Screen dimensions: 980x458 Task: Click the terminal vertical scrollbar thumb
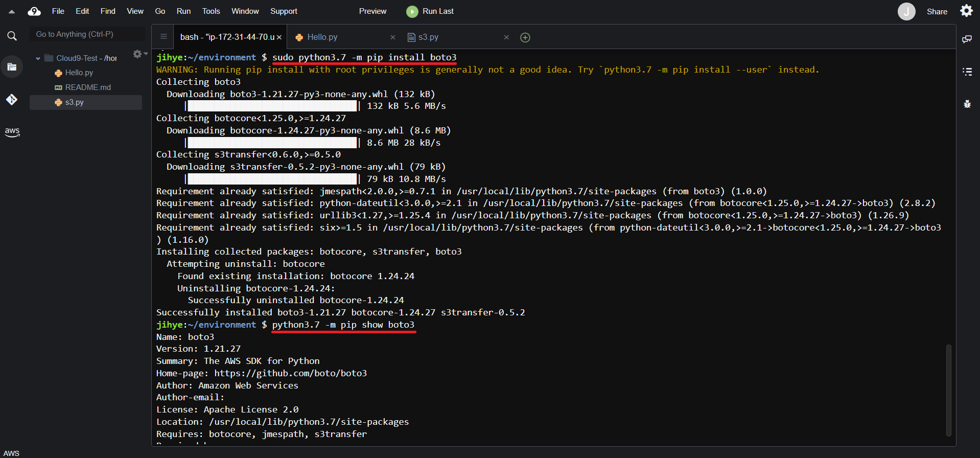pyautogui.click(x=948, y=390)
